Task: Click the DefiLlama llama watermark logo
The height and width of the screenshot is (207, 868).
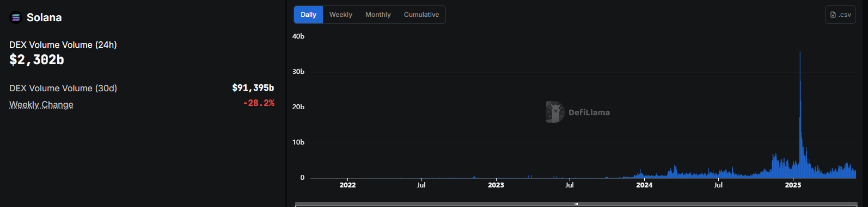Action: [x=554, y=112]
